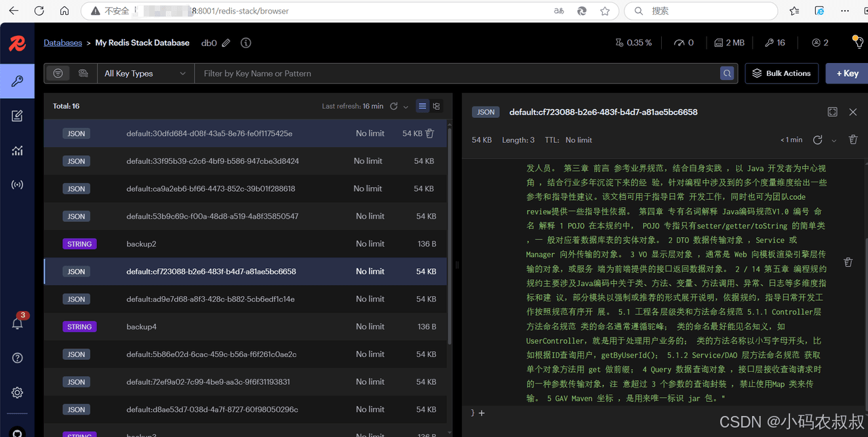The height and width of the screenshot is (437, 868).
Task: Switch key list to list view
Action: 422,106
